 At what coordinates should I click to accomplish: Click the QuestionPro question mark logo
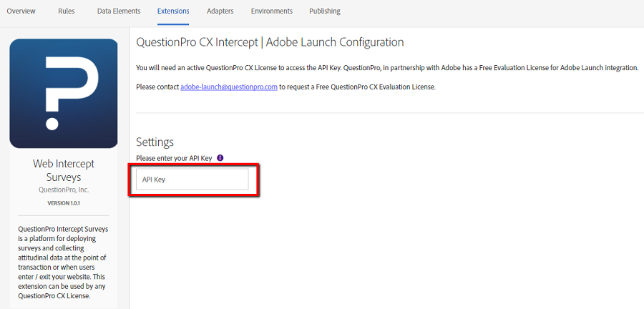pyautogui.click(x=64, y=93)
